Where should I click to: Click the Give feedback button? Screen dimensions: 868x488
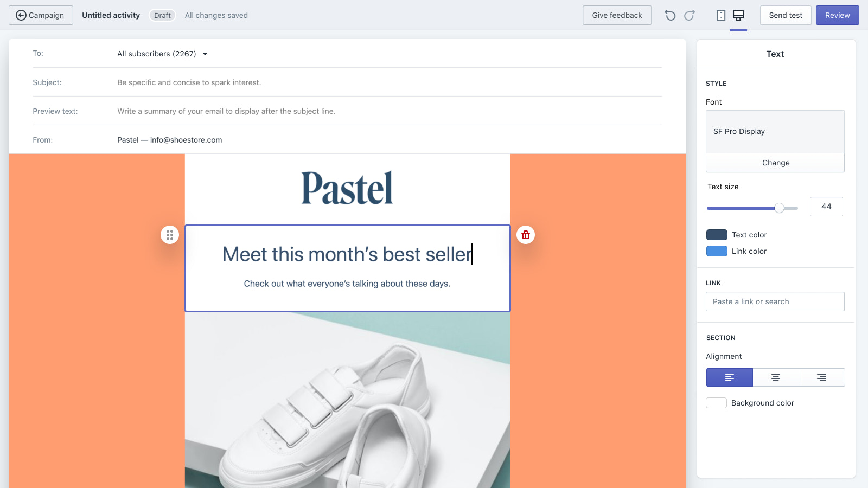click(617, 15)
